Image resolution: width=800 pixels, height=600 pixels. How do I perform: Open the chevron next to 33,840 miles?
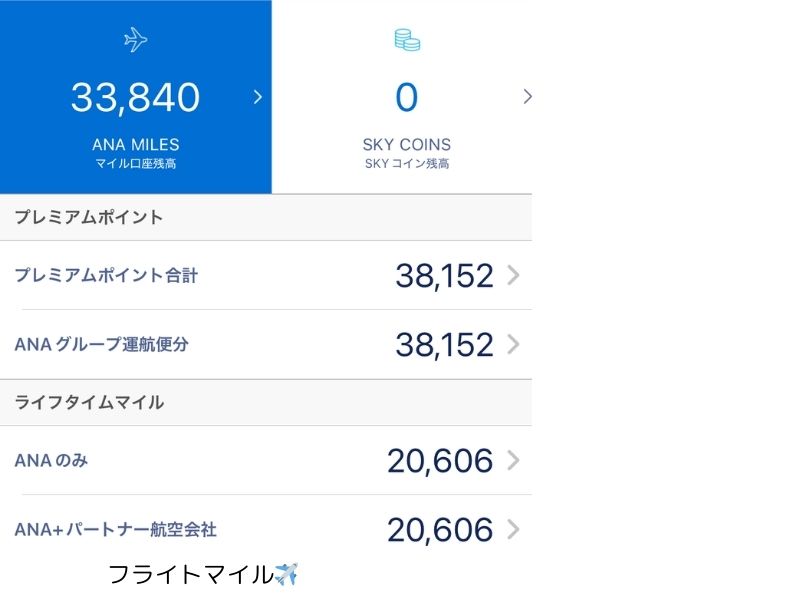(x=258, y=97)
